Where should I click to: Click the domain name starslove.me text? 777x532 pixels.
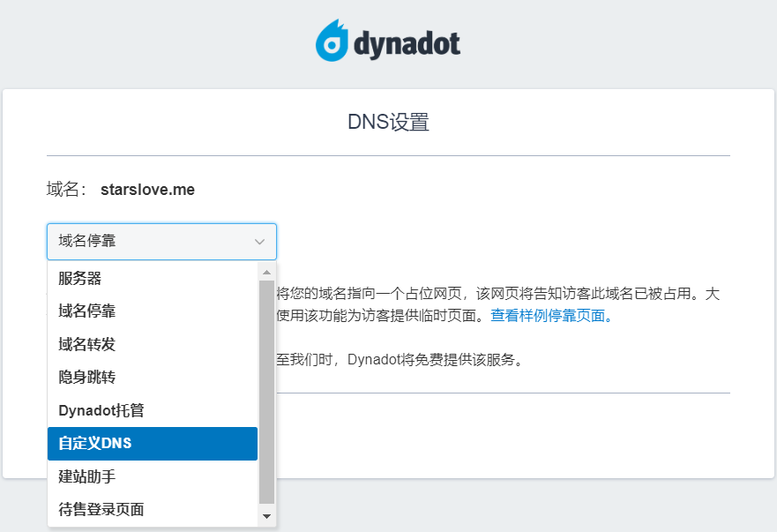coord(147,190)
